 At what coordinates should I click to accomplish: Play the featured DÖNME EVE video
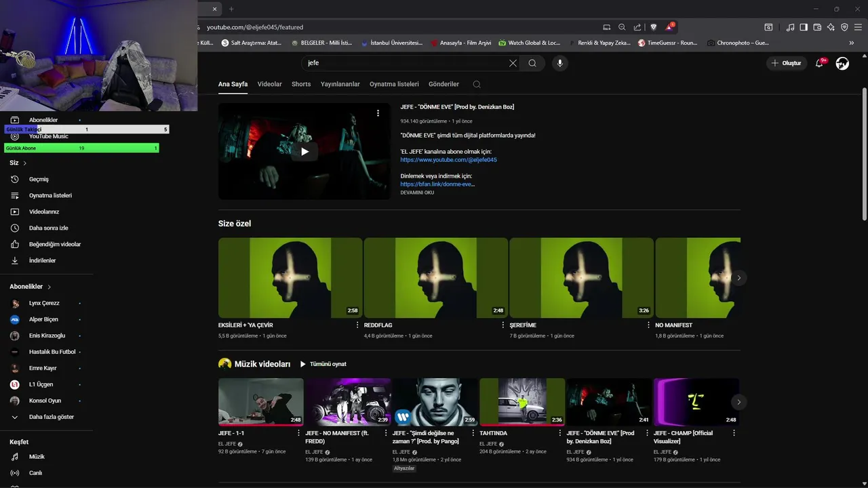304,151
